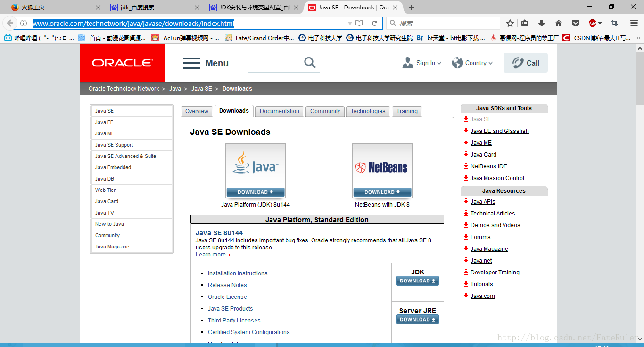Image resolution: width=644 pixels, height=347 pixels.
Task: Open the Developer Training link
Action: coord(495,273)
